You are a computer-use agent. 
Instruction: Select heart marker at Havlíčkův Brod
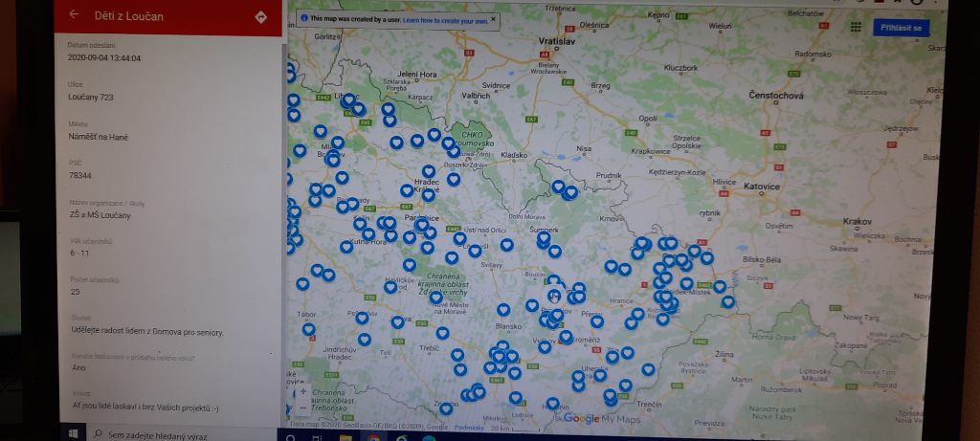pos(390,287)
